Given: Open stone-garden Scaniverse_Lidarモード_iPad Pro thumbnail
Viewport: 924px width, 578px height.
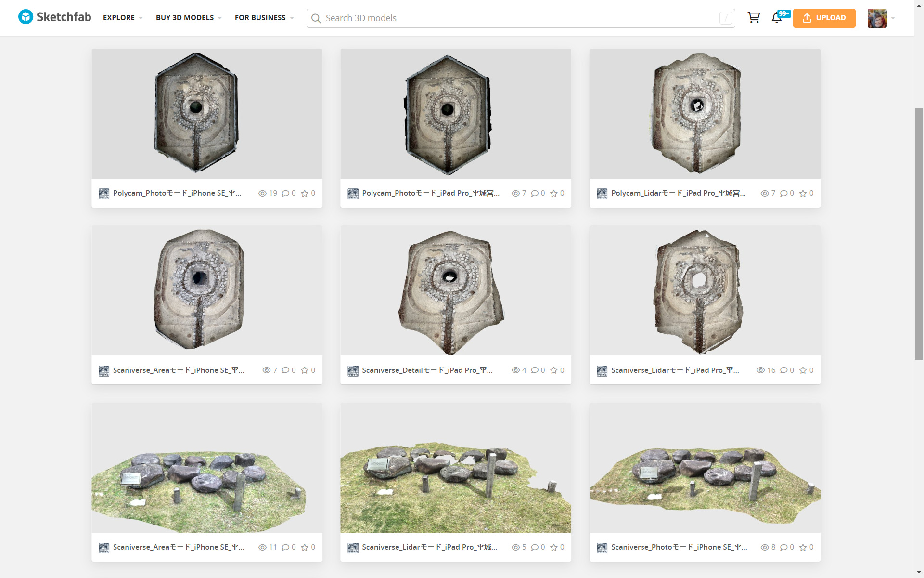Looking at the screenshot, I should click(456, 468).
